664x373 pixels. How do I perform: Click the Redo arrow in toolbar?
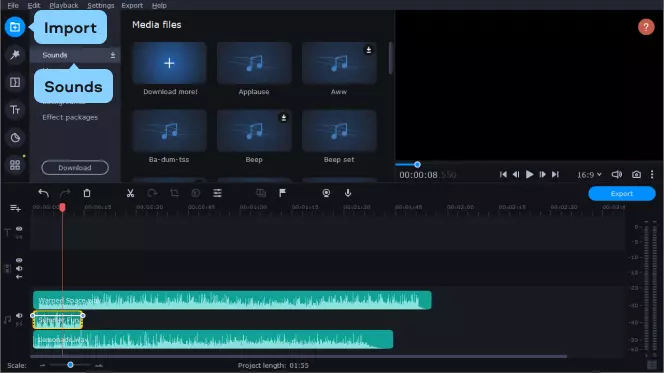[65, 193]
